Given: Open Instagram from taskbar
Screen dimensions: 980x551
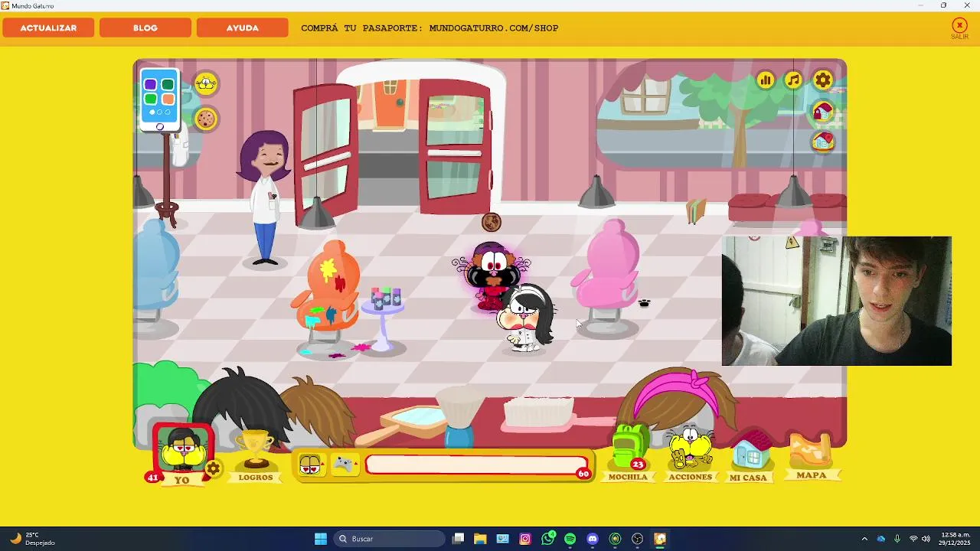Looking at the screenshot, I should point(525,539).
